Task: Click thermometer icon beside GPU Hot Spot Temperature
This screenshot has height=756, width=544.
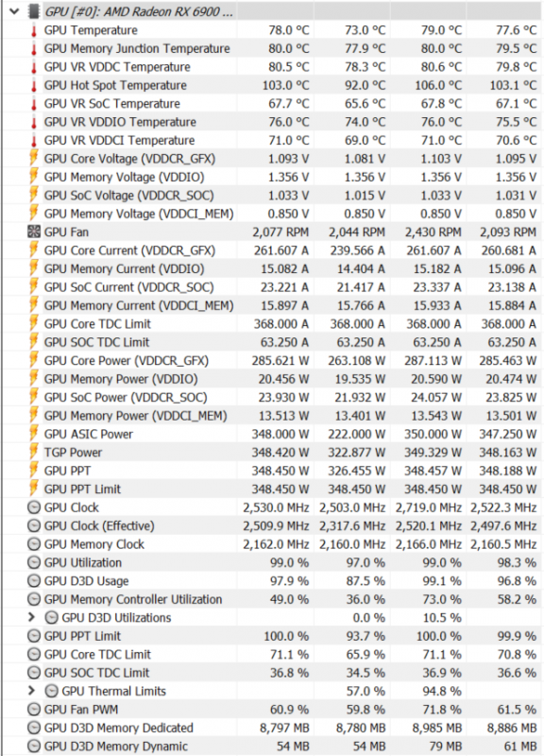Action: point(34,85)
